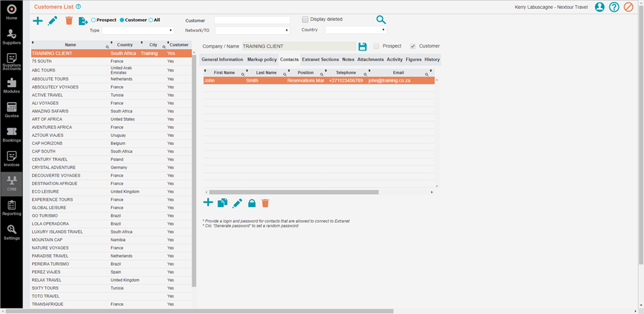
Task: Sort customer list by Country header
Action: tap(125, 45)
